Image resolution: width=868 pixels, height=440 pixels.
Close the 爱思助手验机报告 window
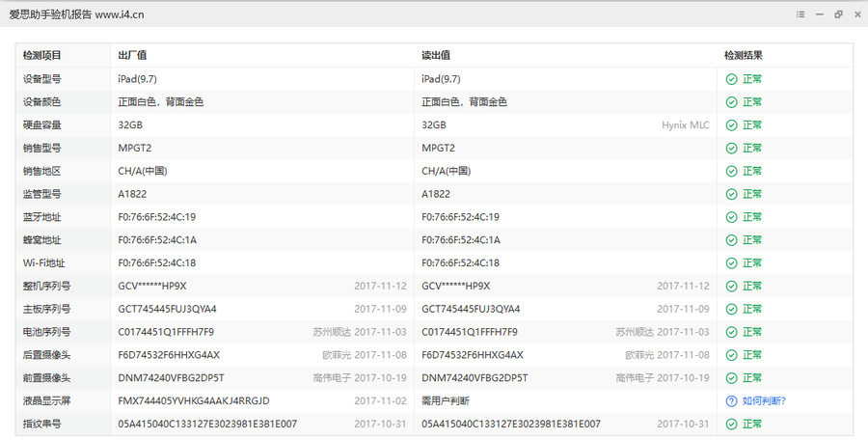858,14
